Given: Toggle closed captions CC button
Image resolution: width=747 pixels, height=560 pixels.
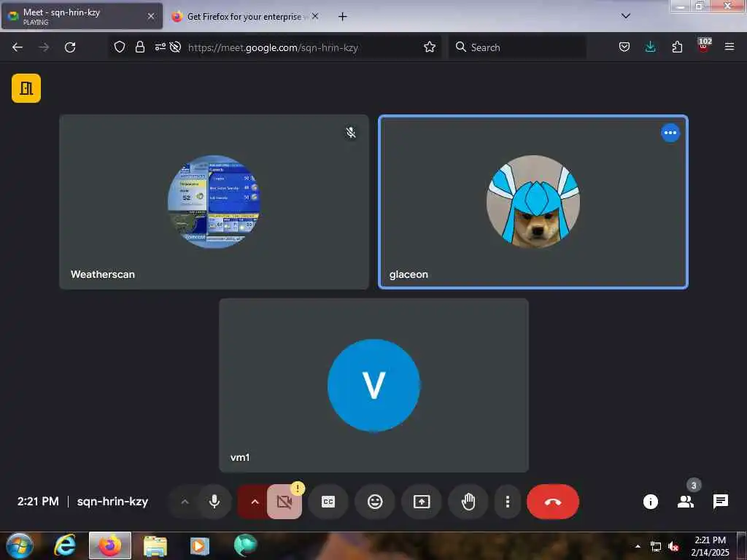Looking at the screenshot, I should [x=328, y=502].
